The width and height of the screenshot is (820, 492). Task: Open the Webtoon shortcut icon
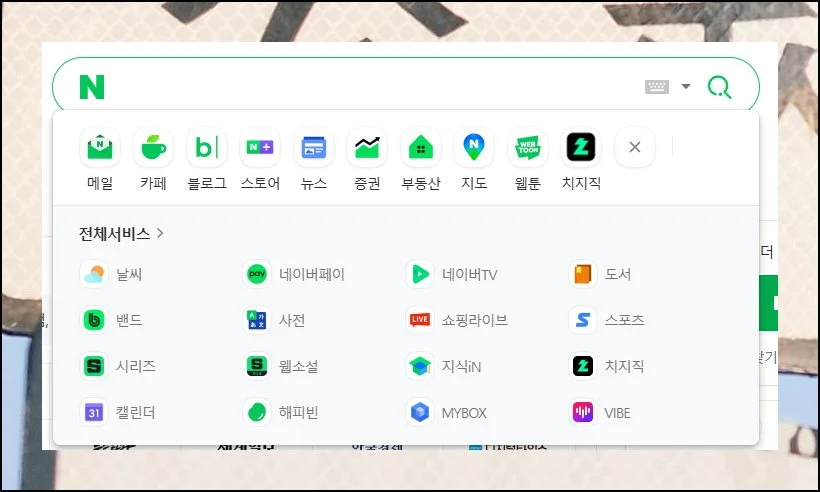tap(527, 148)
